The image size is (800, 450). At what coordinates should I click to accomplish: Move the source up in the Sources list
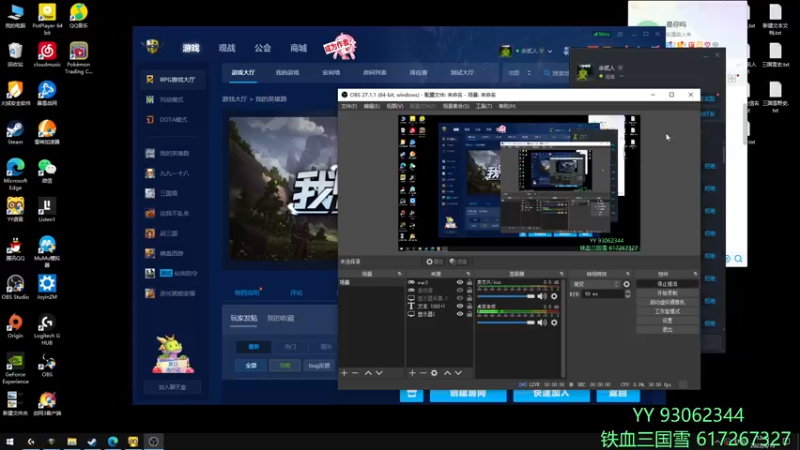tap(447, 373)
